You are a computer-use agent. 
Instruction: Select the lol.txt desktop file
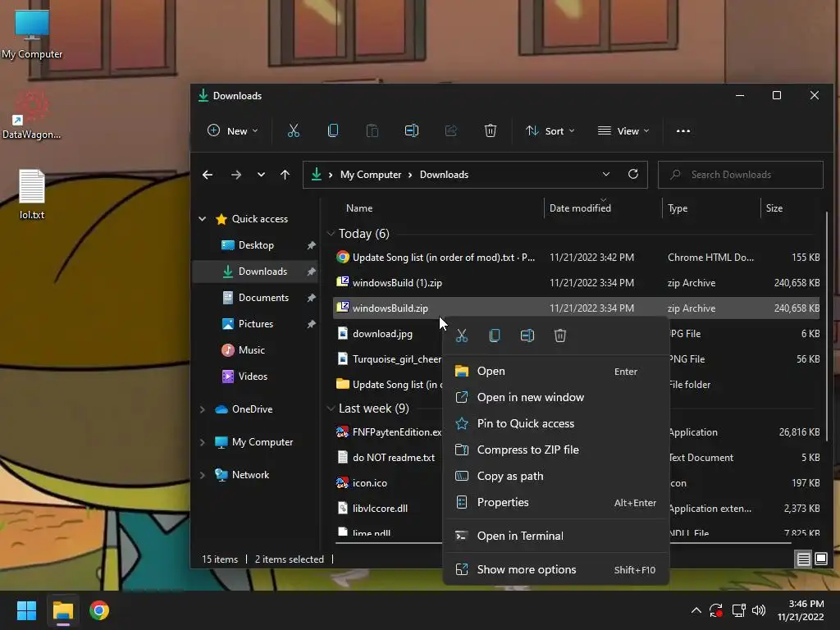(x=32, y=194)
